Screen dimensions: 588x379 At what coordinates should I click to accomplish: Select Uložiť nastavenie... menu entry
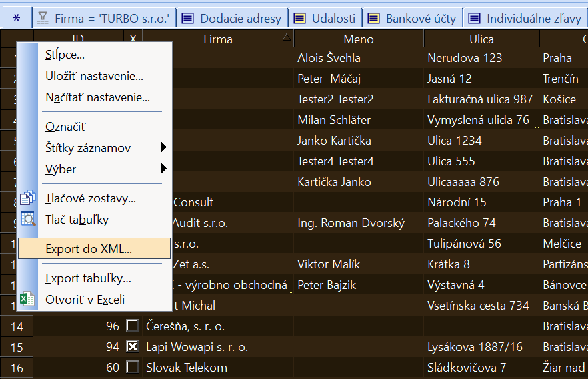(x=94, y=76)
